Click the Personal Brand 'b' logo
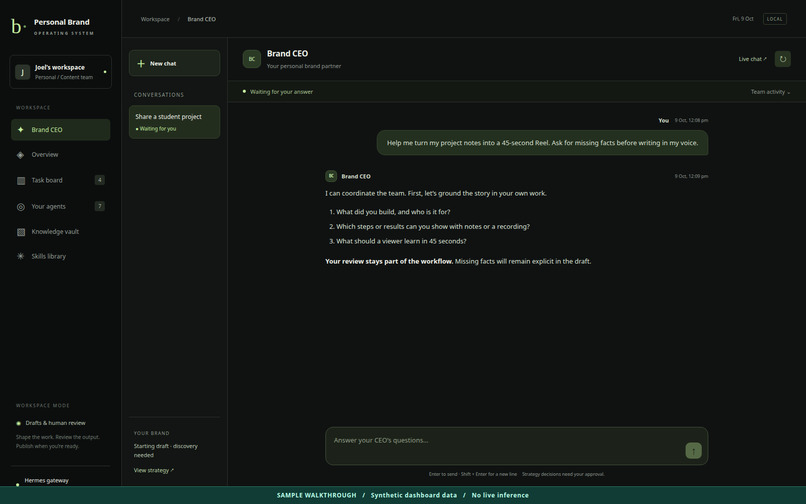 pyautogui.click(x=18, y=26)
